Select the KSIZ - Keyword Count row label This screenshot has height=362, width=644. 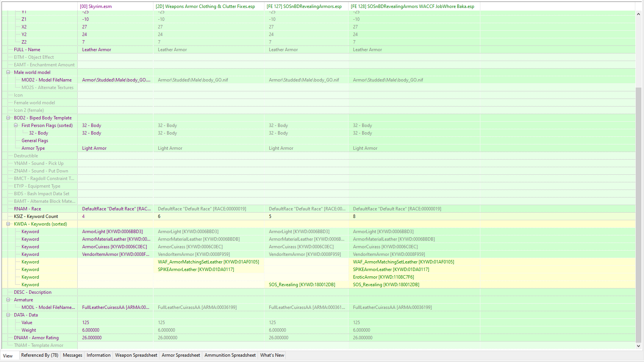click(x=36, y=216)
